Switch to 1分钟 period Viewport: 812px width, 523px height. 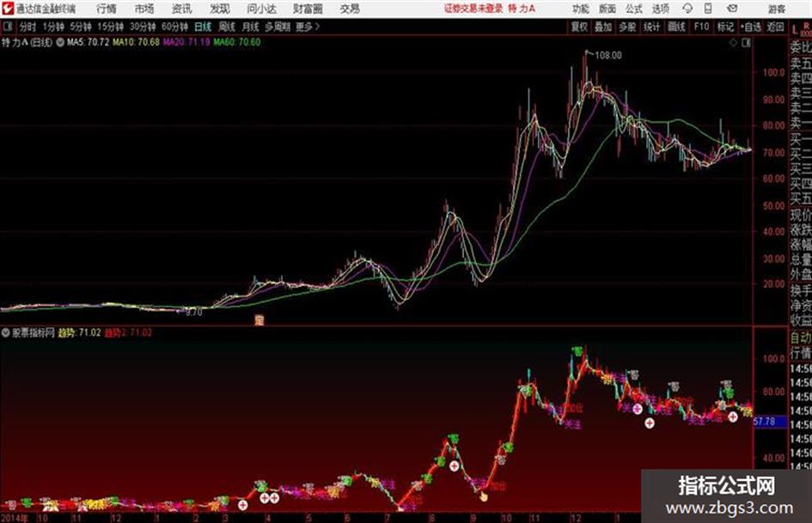click(53, 27)
